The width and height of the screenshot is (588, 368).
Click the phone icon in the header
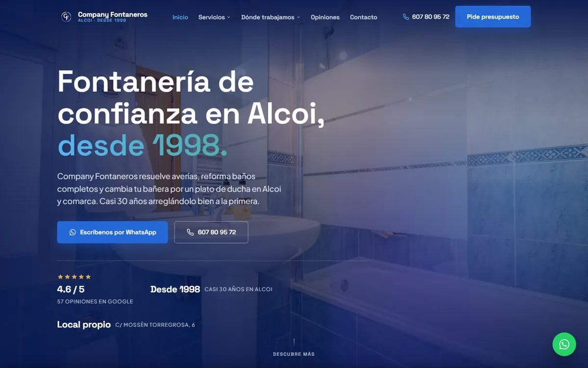[x=406, y=17]
